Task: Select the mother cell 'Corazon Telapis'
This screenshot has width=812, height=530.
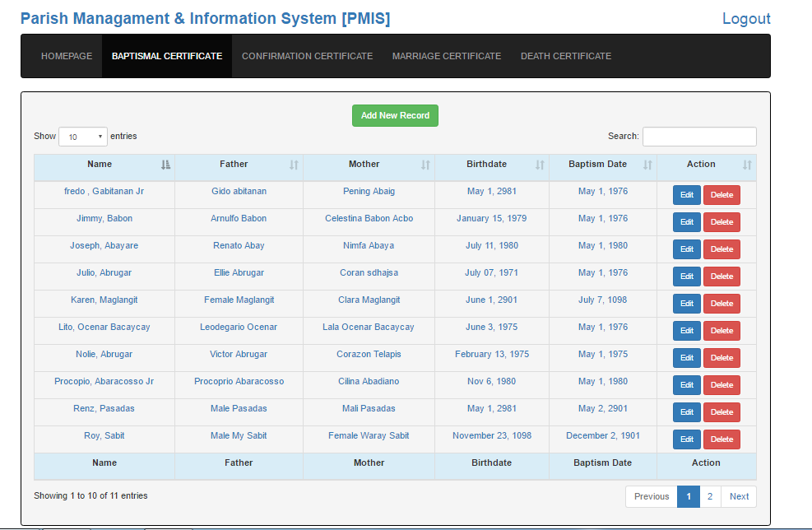Action: (369, 355)
